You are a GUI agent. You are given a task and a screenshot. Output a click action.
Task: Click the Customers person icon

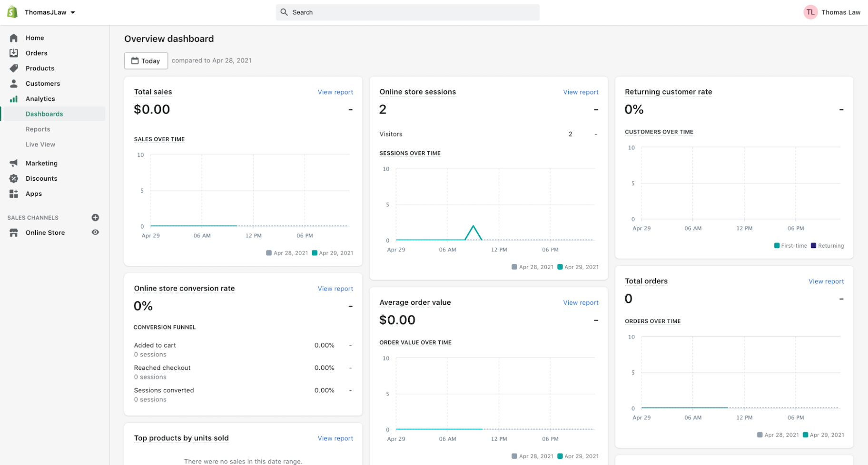(14, 84)
